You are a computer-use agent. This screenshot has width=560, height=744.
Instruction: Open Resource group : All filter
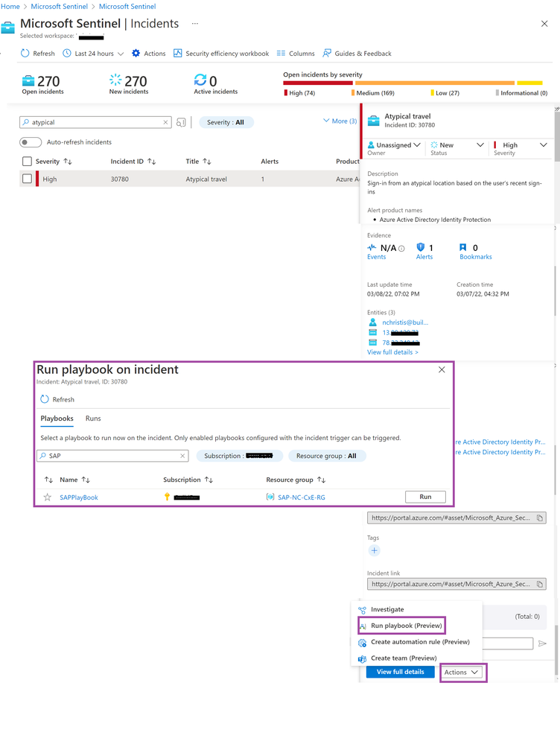[x=326, y=456]
